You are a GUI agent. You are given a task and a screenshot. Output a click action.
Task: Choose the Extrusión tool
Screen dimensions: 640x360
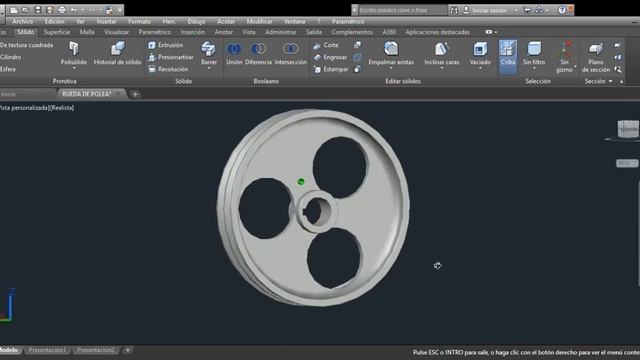(x=165, y=45)
